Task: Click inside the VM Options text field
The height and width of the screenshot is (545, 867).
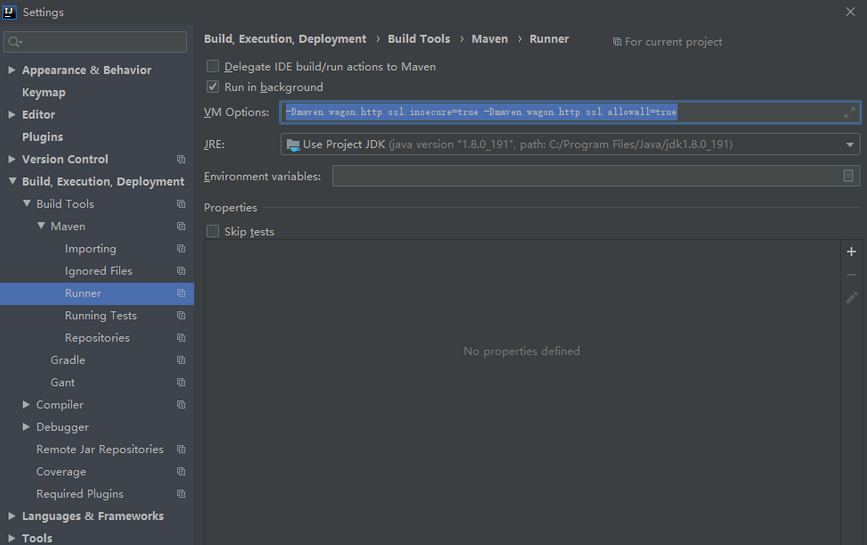Action: click(x=570, y=112)
